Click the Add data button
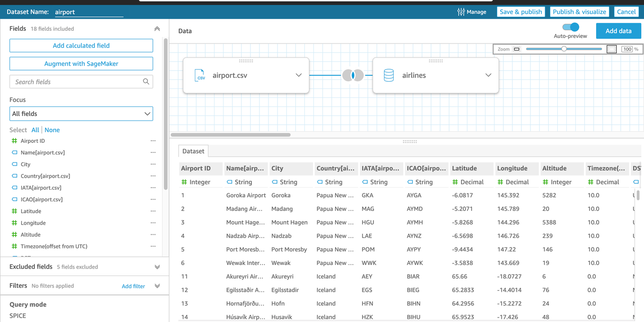This screenshot has width=644, height=322. point(618,31)
